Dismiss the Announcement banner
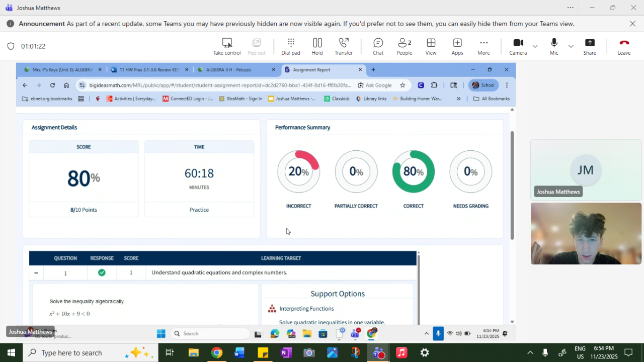Image resolution: width=644 pixels, height=362 pixels. (632, 24)
